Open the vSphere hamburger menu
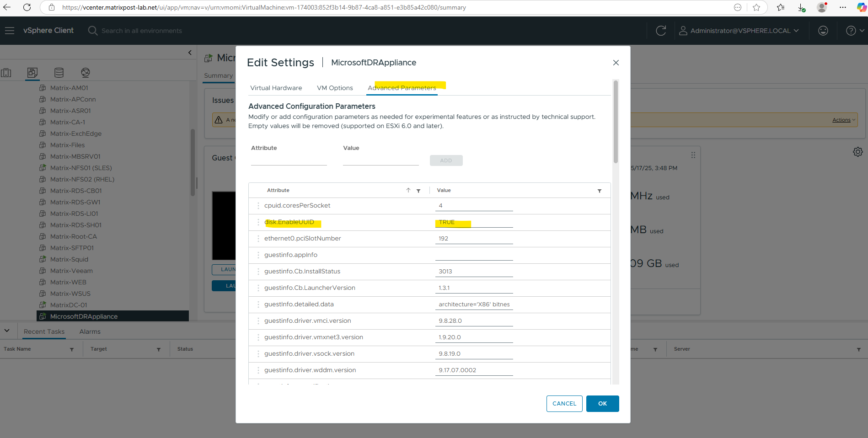This screenshot has height=438, width=868. pos(10,31)
